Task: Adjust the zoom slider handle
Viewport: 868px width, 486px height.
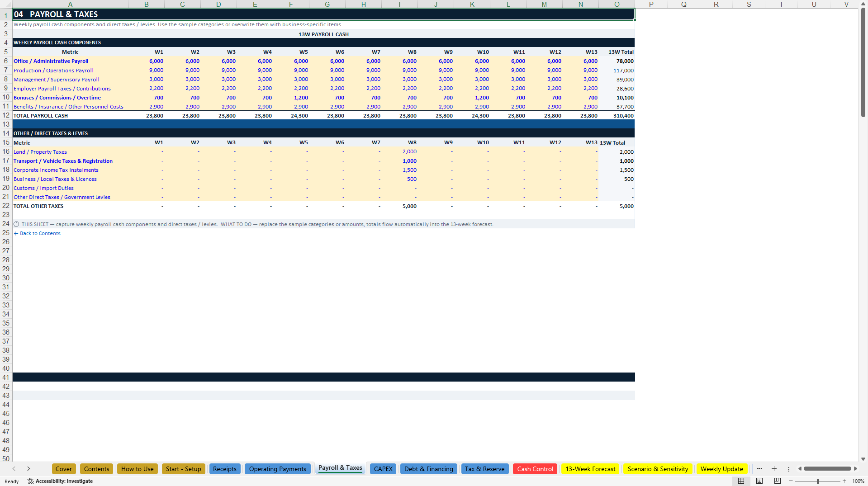Action: (x=818, y=481)
